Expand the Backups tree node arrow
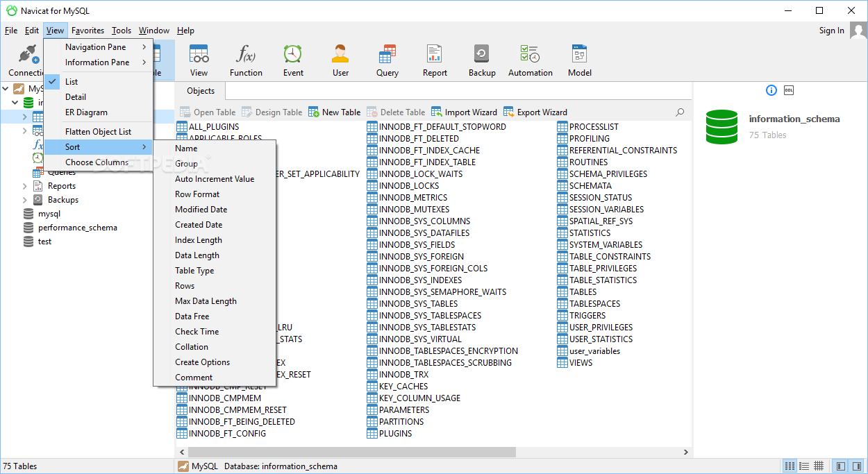Image resolution: width=868 pixels, height=474 pixels. click(25, 200)
